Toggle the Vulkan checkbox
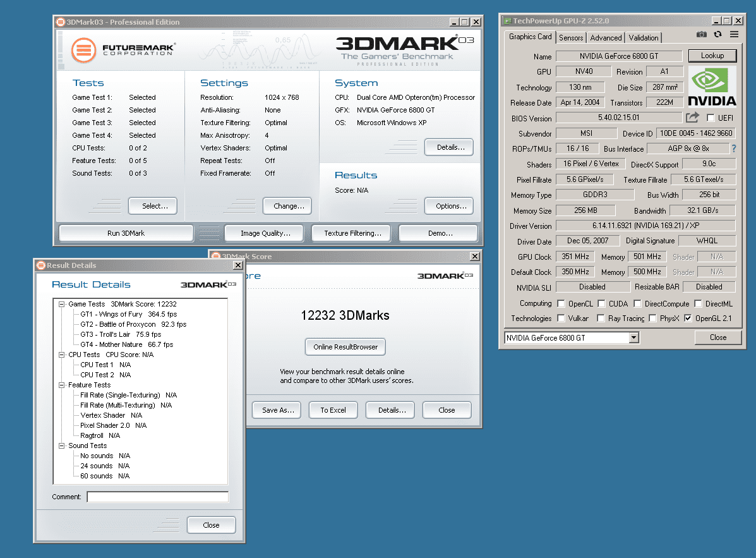The image size is (756, 558). (x=561, y=318)
